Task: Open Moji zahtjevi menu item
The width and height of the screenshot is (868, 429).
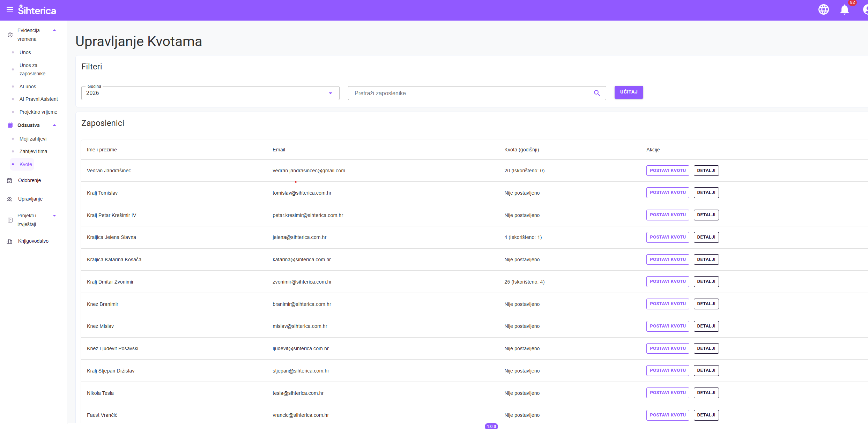Action: point(33,139)
